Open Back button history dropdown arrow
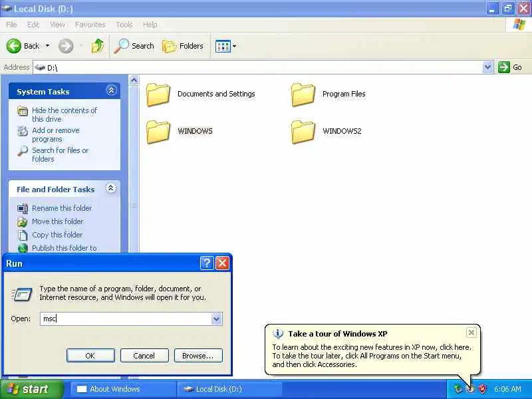The image size is (532, 399). point(47,45)
